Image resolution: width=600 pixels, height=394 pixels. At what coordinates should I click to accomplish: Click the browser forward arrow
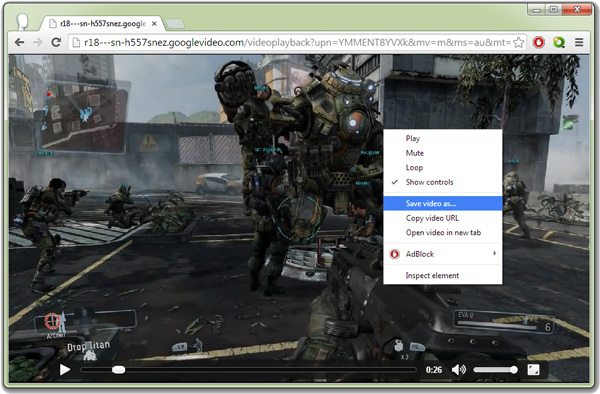click(x=38, y=42)
